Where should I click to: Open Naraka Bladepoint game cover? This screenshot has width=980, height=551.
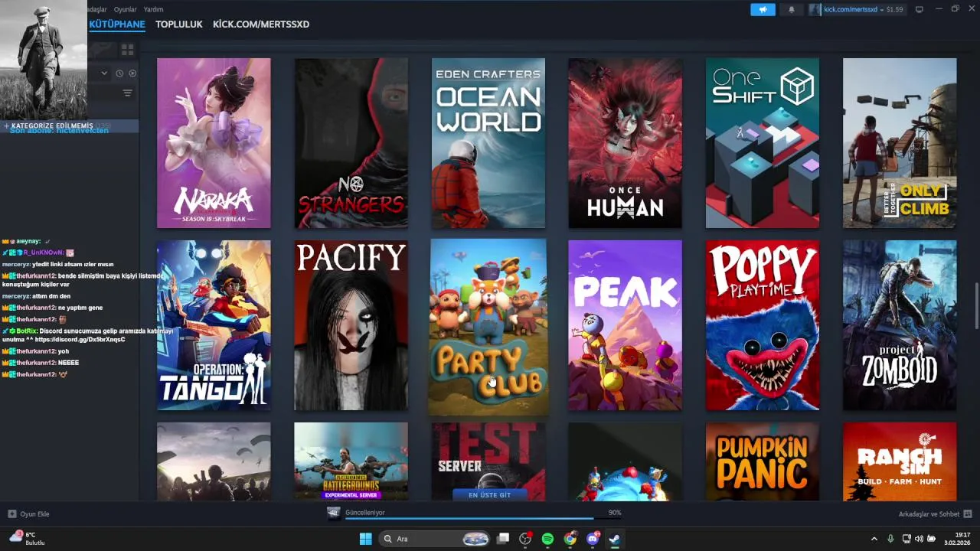coord(214,143)
